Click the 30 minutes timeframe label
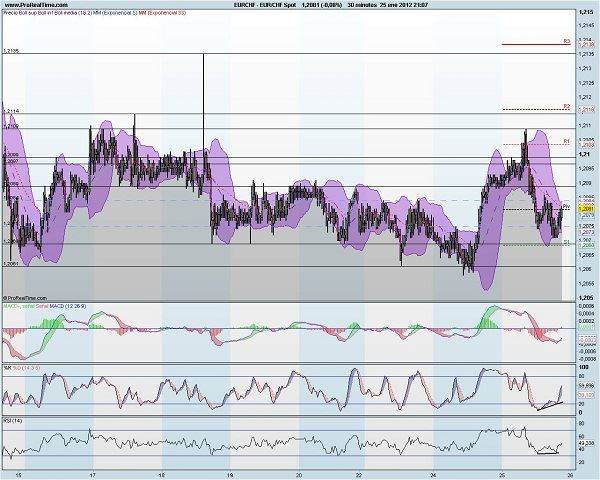The width and height of the screenshot is (600, 480). [x=363, y=5]
